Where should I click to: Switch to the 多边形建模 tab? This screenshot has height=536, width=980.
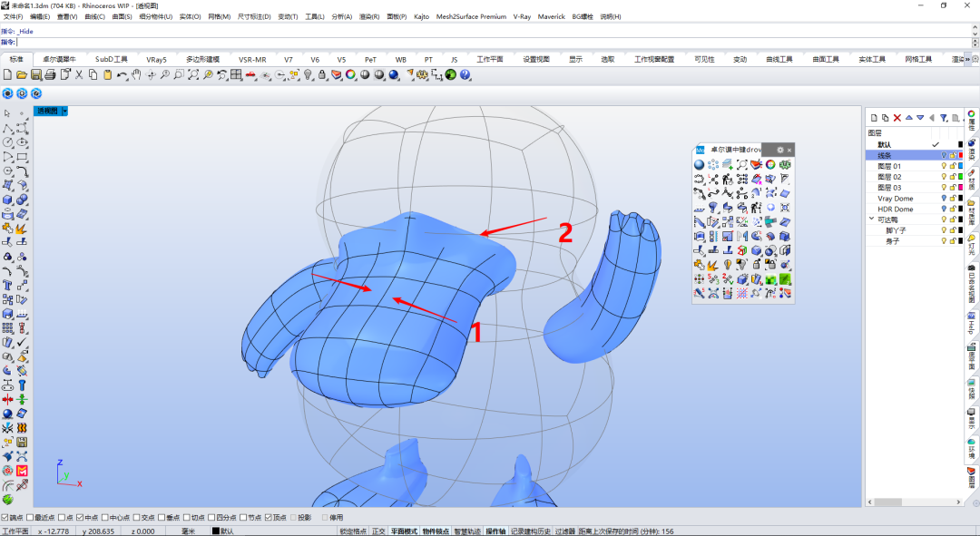pos(202,59)
